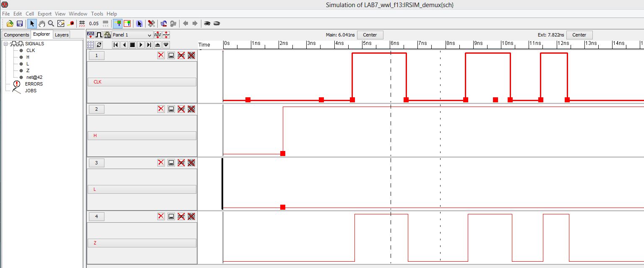The image size is (644, 268).
Task: Toggle special select arrow icon
Action: 139,23
